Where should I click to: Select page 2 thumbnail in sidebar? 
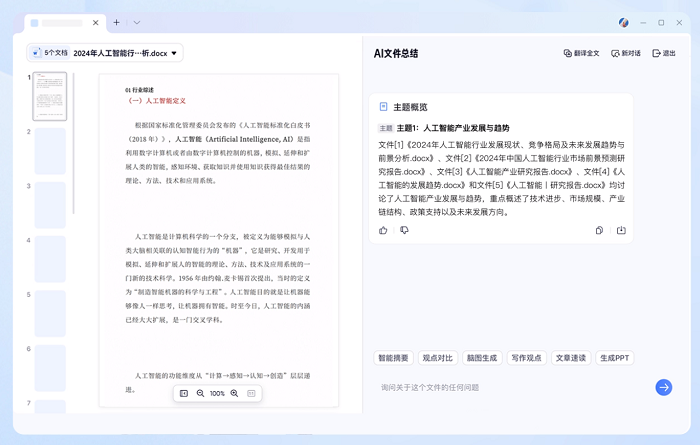pos(50,151)
